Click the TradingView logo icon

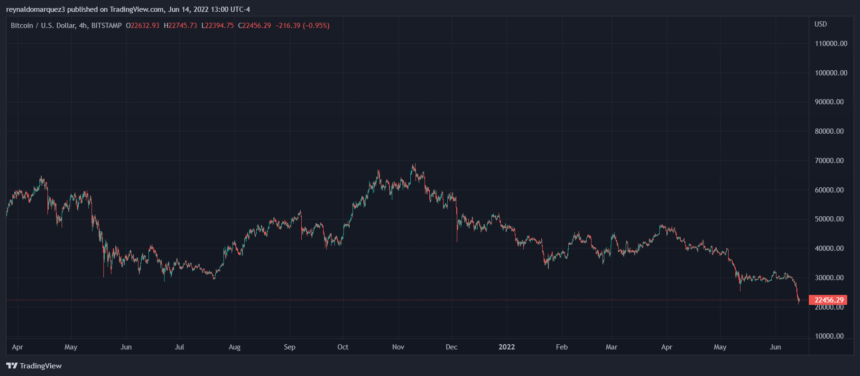pyautogui.click(x=12, y=366)
